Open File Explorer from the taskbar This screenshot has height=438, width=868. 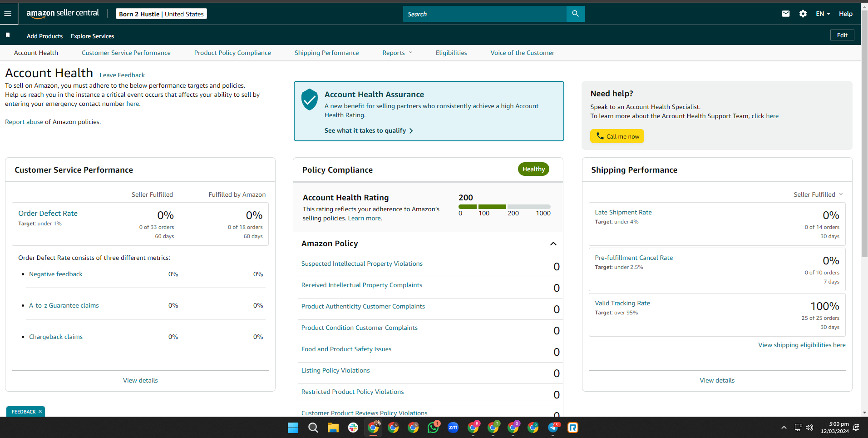tap(333, 428)
